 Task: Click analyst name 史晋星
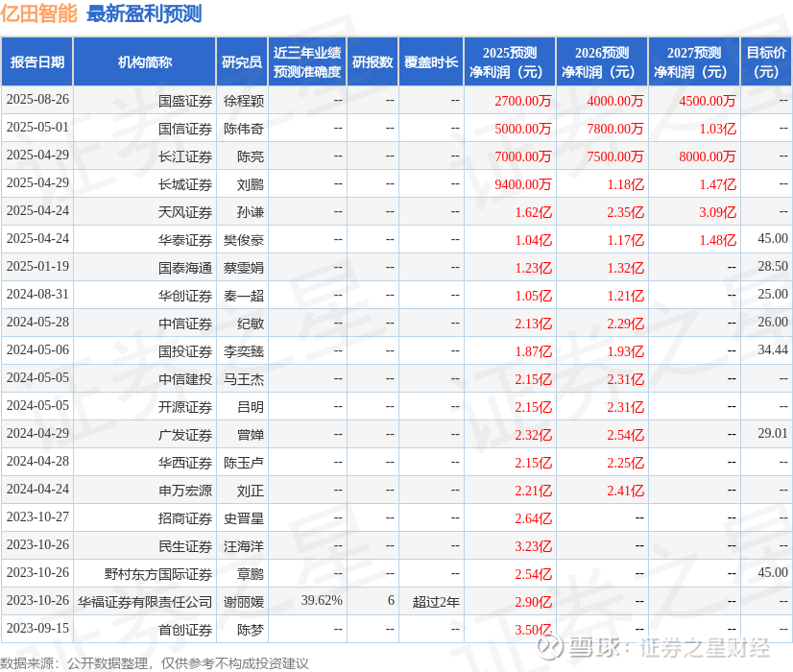tap(244, 518)
